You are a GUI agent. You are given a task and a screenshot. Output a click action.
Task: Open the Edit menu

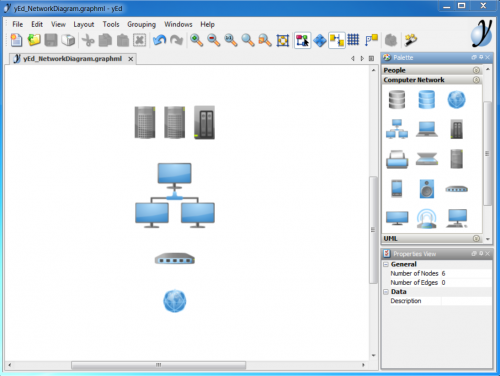(37, 24)
